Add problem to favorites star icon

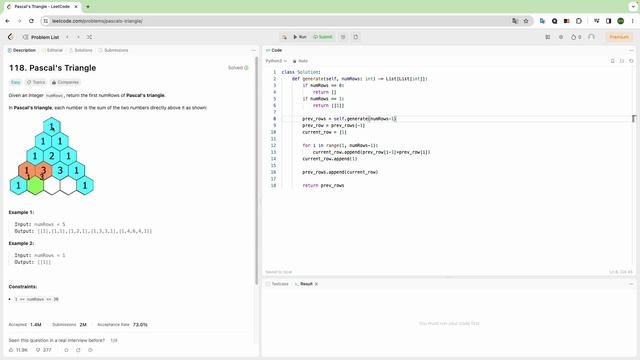click(x=66, y=350)
